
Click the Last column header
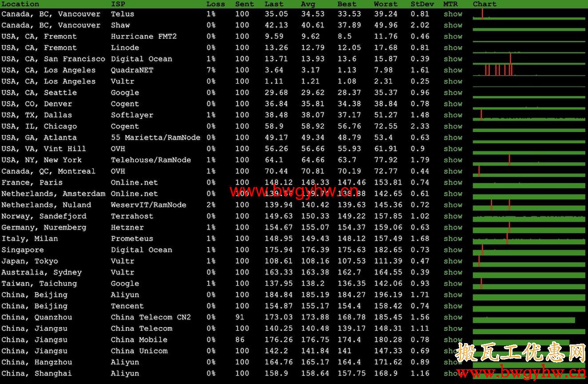(274, 4)
